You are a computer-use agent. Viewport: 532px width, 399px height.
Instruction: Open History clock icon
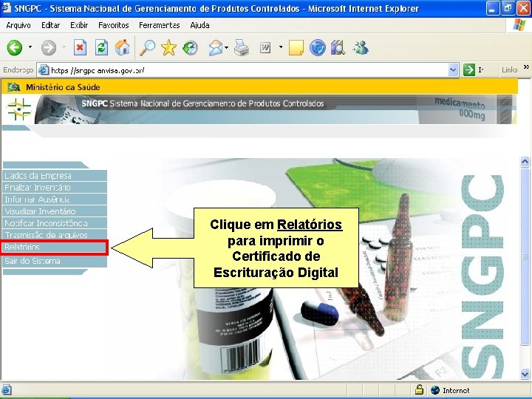click(x=190, y=47)
